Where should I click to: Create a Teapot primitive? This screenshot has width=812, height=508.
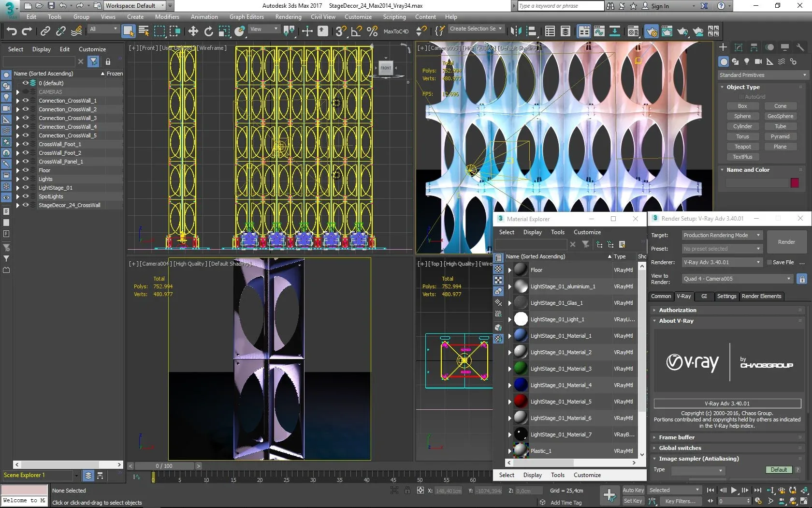[x=742, y=147]
